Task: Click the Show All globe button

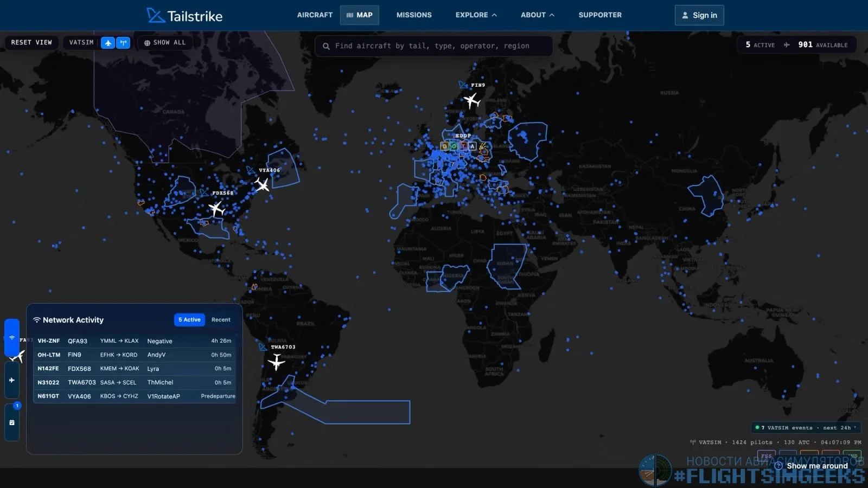Action: click(x=165, y=42)
